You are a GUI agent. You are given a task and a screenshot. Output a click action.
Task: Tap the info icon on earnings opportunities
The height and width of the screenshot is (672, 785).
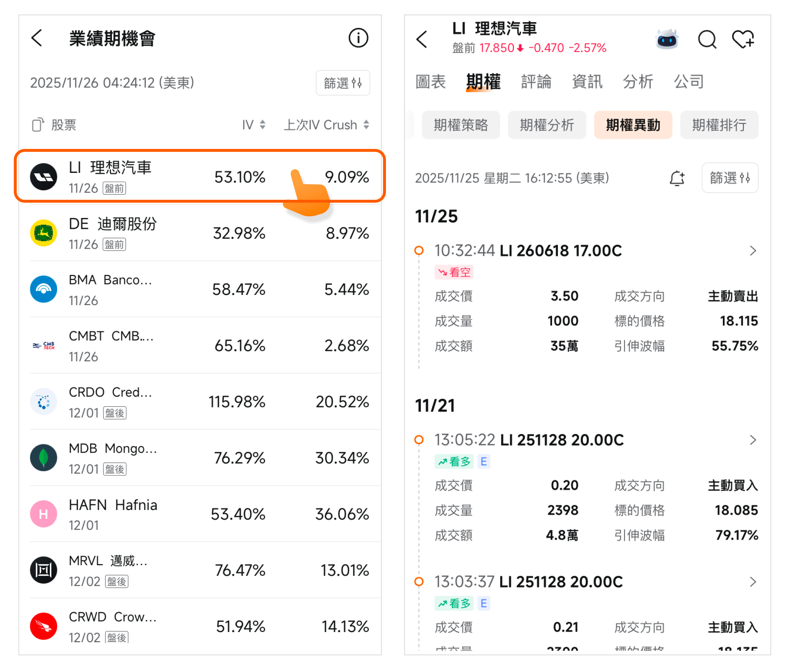click(358, 38)
